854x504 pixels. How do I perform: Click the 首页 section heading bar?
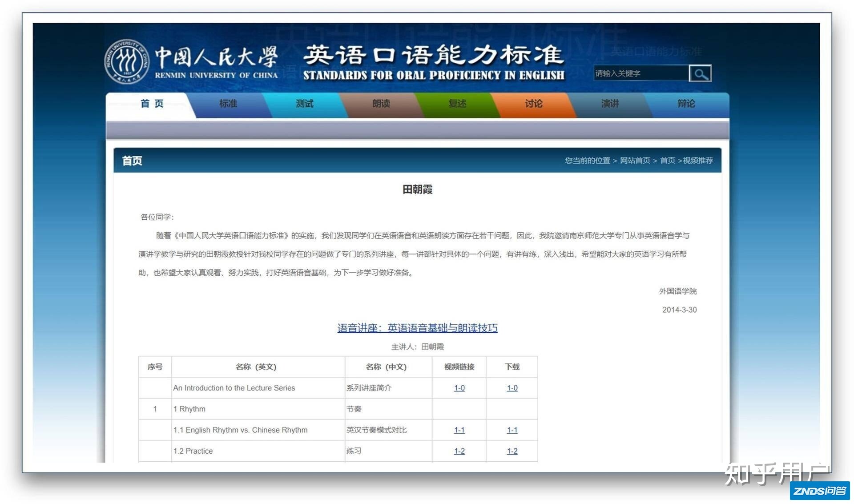pos(417,161)
